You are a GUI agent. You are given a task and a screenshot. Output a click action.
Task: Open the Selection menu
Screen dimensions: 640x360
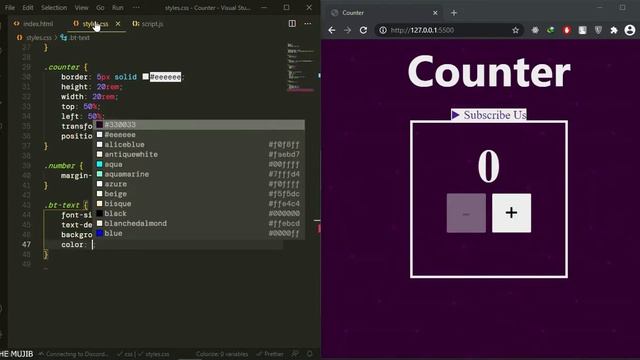[x=54, y=7]
